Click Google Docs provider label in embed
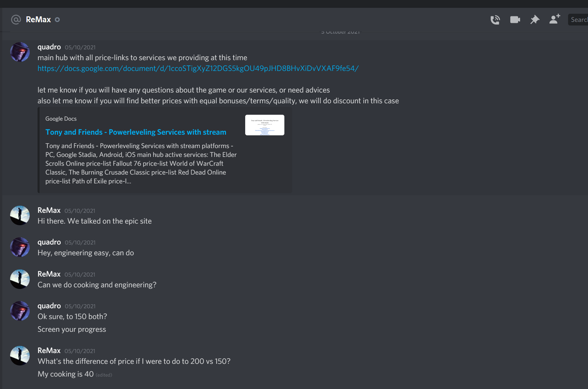Viewport: 588px width, 389px height. (x=61, y=119)
